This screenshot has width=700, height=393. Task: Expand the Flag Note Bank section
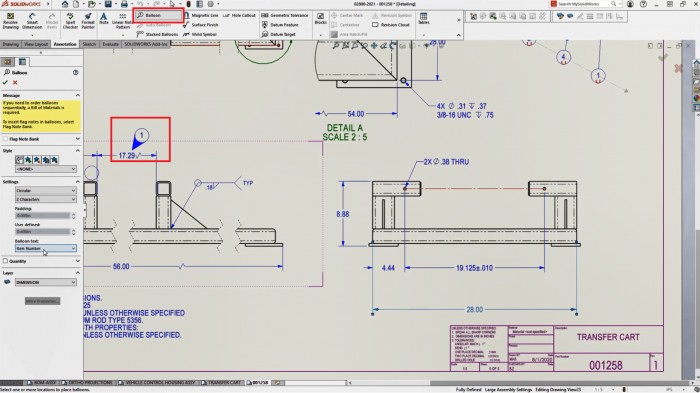(78, 139)
